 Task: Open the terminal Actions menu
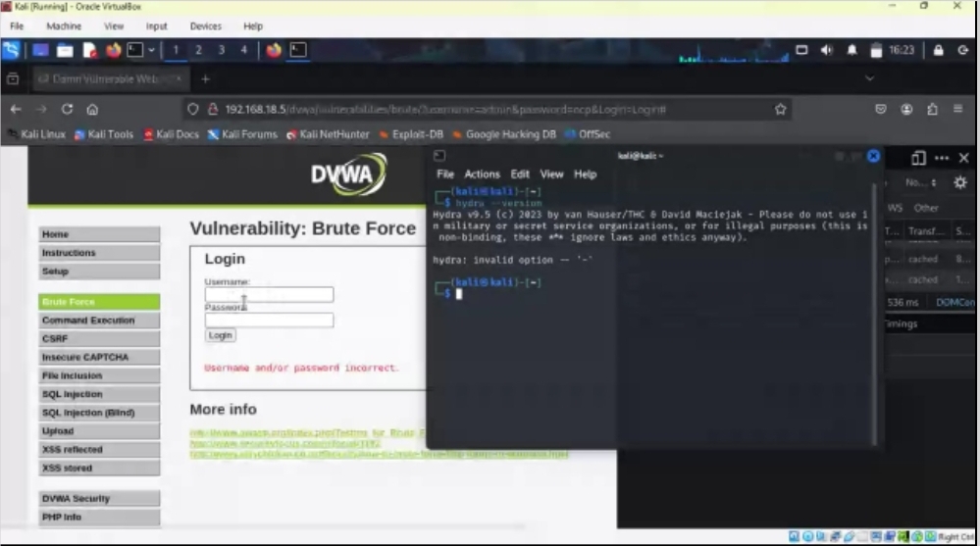[x=482, y=174]
